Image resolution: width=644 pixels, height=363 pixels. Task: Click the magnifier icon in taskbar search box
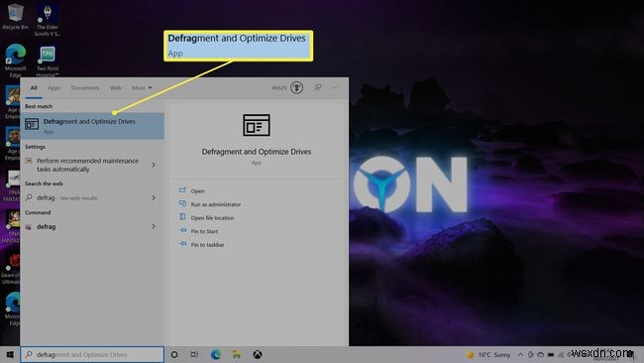coord(29,354)
